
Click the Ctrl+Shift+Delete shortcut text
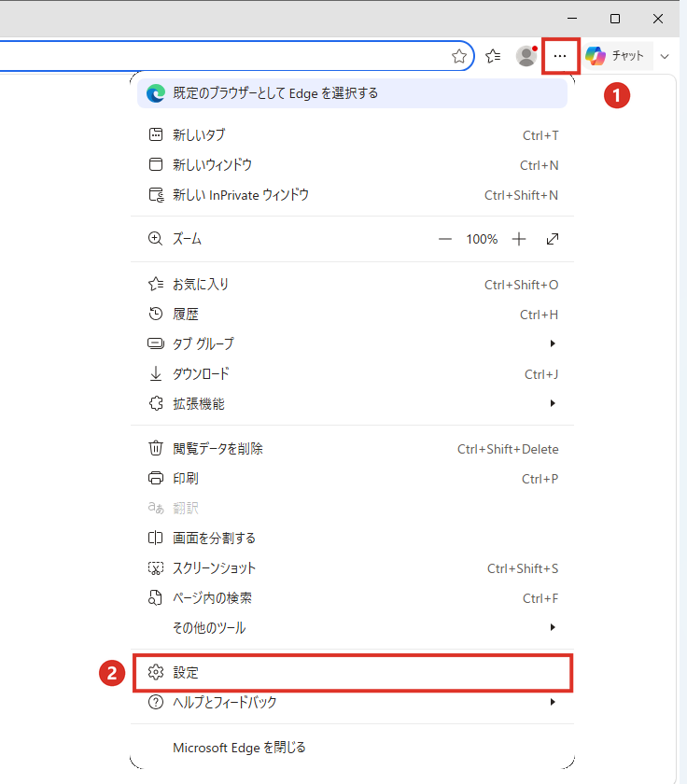508,449
